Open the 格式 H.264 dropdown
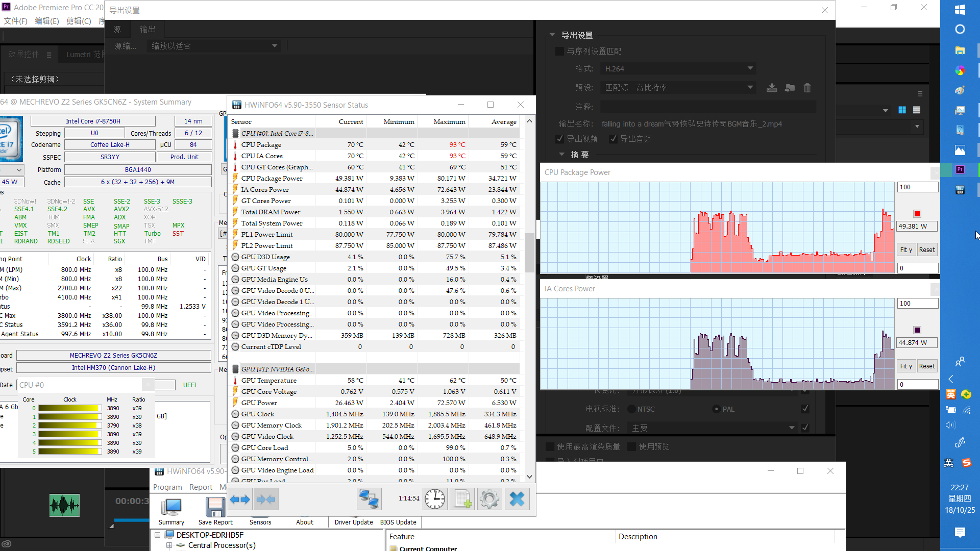The image size is (980, 551). [678, 68]
